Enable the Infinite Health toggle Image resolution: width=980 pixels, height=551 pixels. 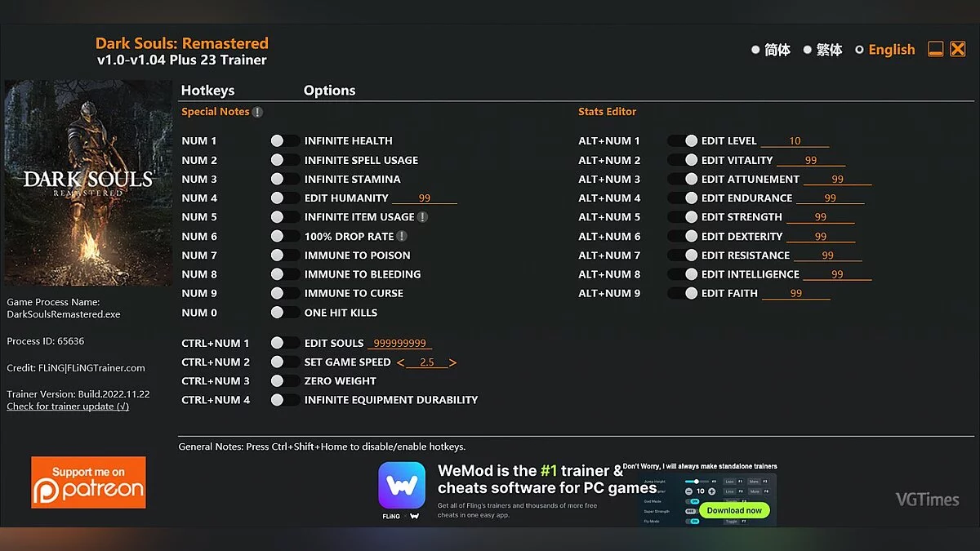(284, 141)
